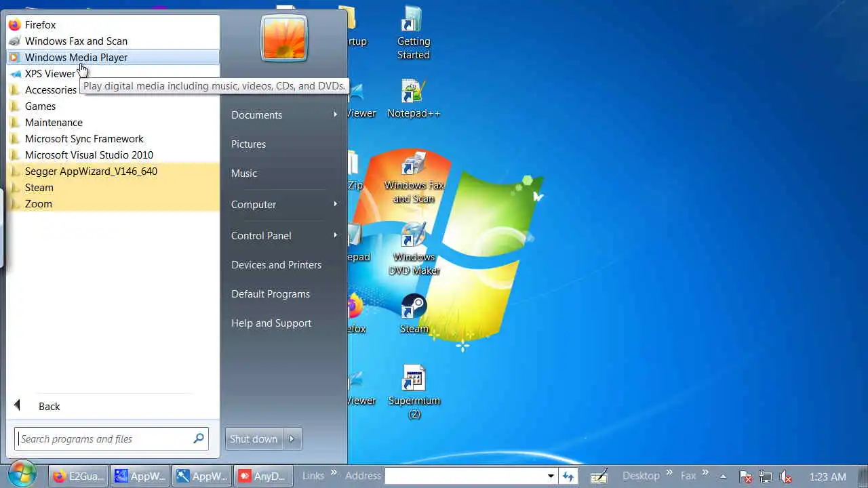Screen dimensions: 868x488
Task: Switch to first AppW taskbar button
Action: pyautogui.click(x=140, y=476)
